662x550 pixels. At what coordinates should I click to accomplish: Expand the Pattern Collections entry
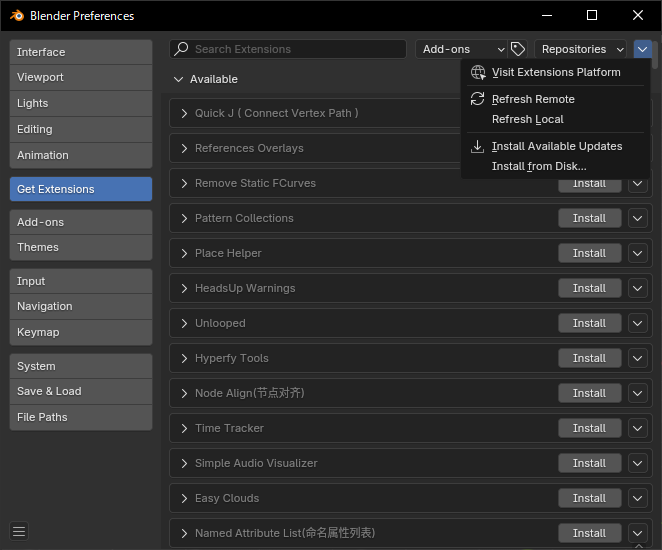pyautogui.click(x=184, y=218)
